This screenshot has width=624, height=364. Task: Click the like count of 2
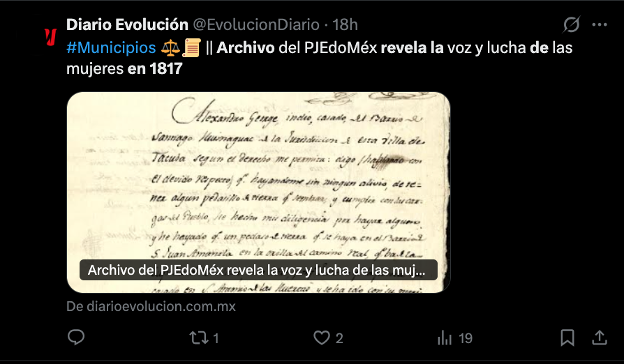(339, 338)
